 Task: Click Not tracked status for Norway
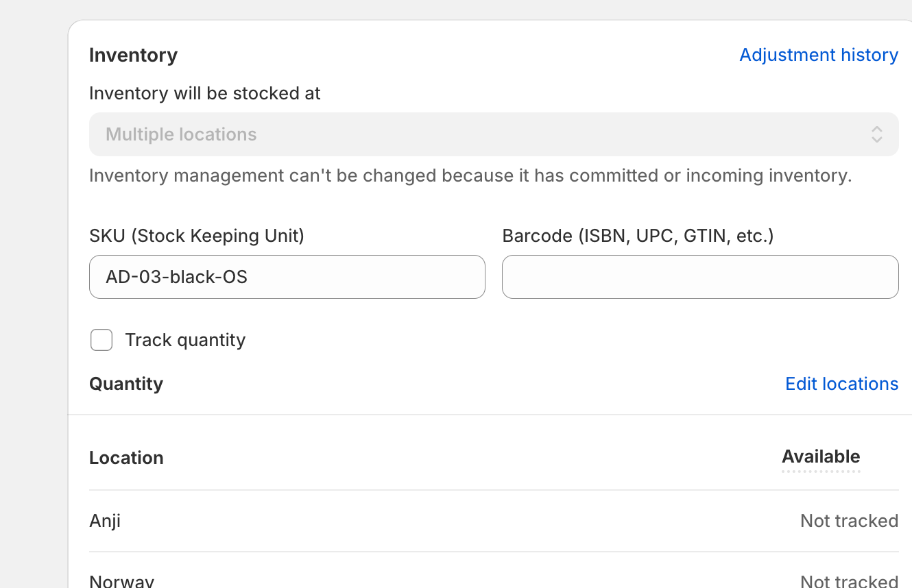coord(849,581)
